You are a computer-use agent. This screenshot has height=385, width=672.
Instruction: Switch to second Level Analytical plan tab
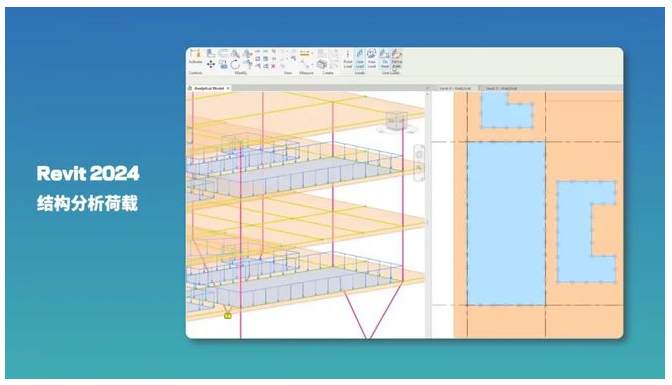click(x=501, y=88)
